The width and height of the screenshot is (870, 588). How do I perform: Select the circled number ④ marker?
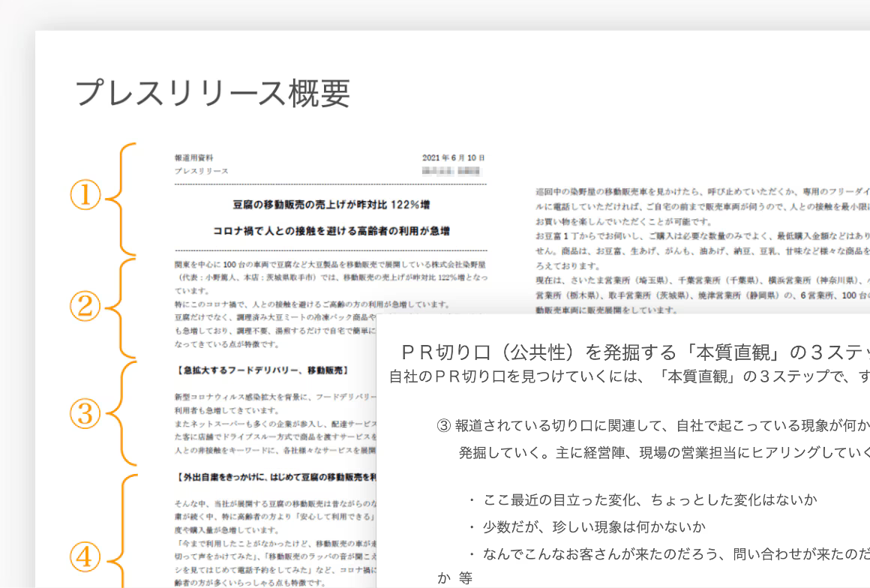[85, 556]
